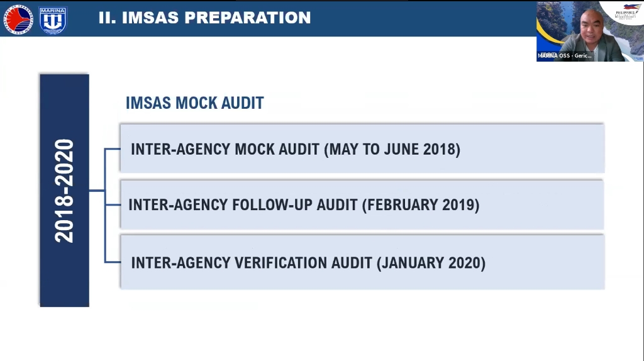Click the Inter-Agency Verification Audit box
The image size is (644, 361).
pyautogui.click(x=362, y=262)
